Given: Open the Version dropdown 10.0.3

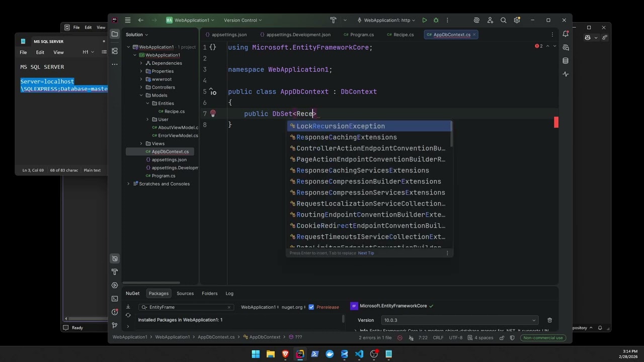Looking at the screenshot, I should pyautogui.click(x=459, y=320).
